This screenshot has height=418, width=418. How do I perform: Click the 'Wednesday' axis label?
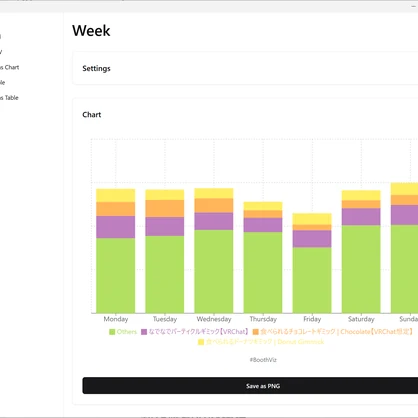[214, 319]
